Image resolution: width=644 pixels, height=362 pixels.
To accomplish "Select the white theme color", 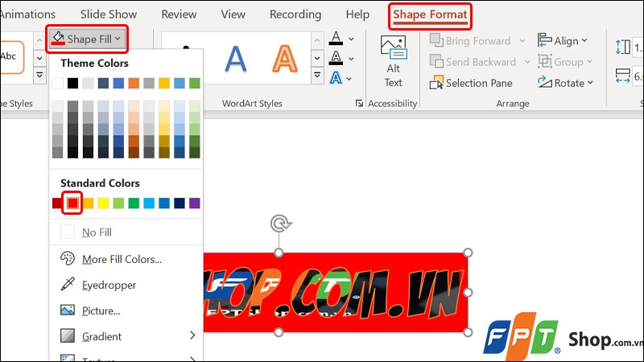I will coord(57,84).
